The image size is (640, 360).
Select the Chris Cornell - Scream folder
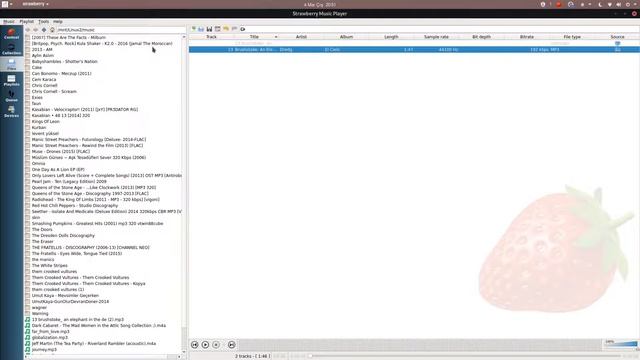point(54,91)
